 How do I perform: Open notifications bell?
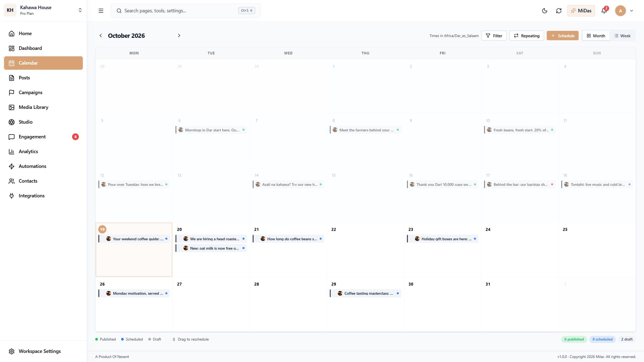(x=604, y=11)
